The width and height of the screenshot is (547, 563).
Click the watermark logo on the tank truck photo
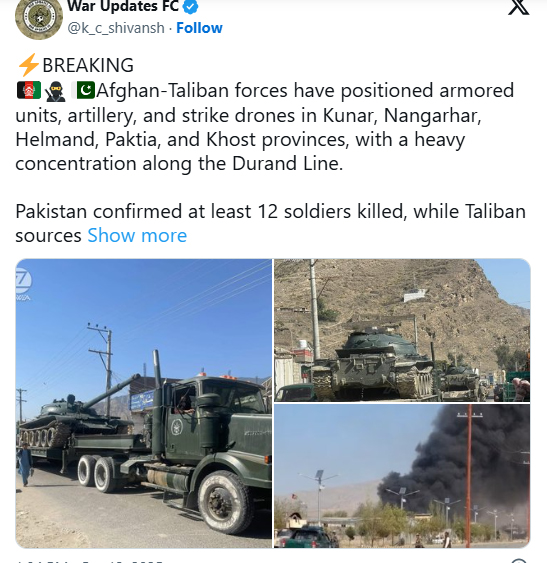tap(24, 284)
